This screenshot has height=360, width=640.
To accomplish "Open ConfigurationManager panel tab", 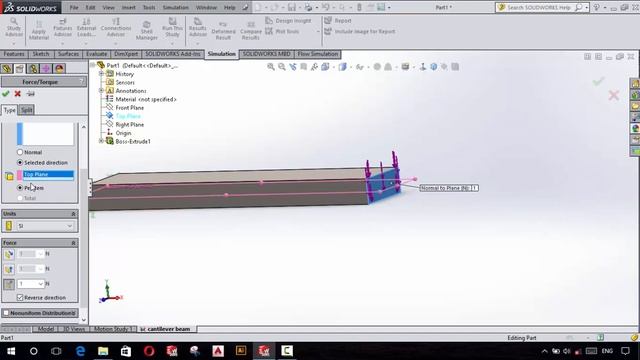I will [x=33, y=69].
